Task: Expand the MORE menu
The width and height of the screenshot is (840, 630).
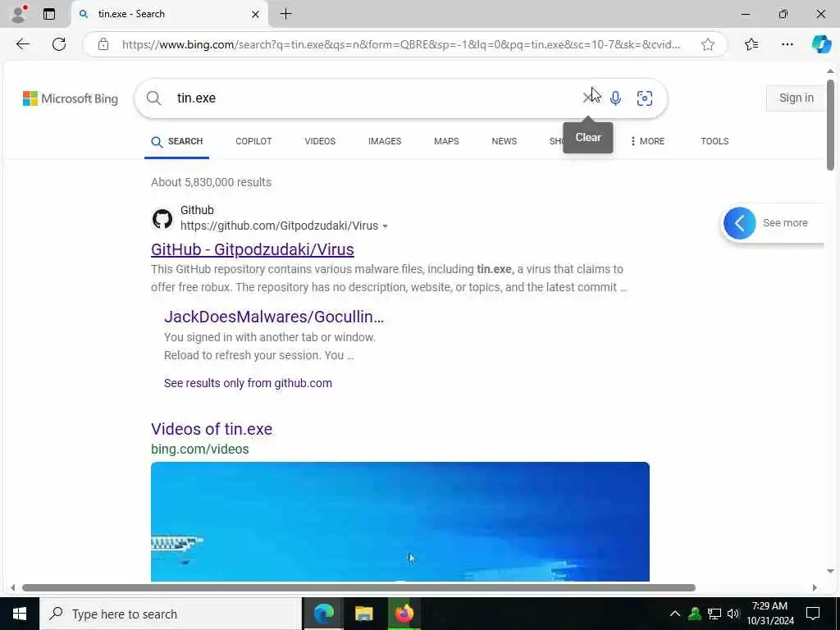Action: tap(647, 141)
